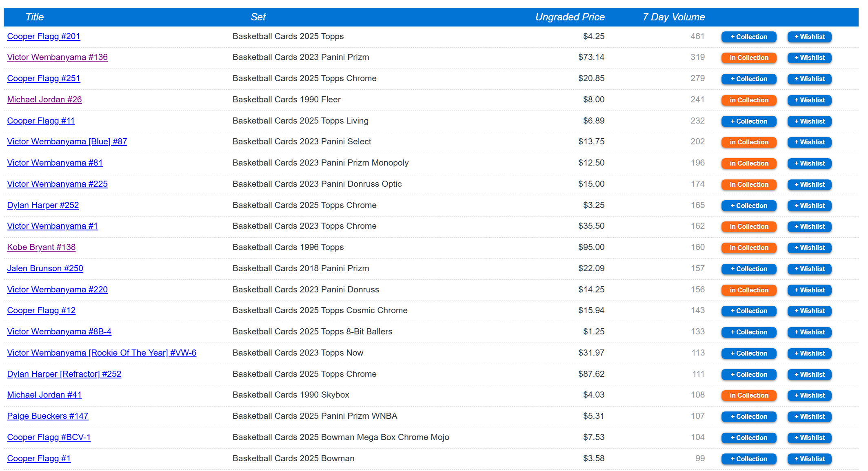This screenshot has width=868, height=471.
Task: Add Wembanyama #81 to wishlist
Action: click(x=810, y=164)
